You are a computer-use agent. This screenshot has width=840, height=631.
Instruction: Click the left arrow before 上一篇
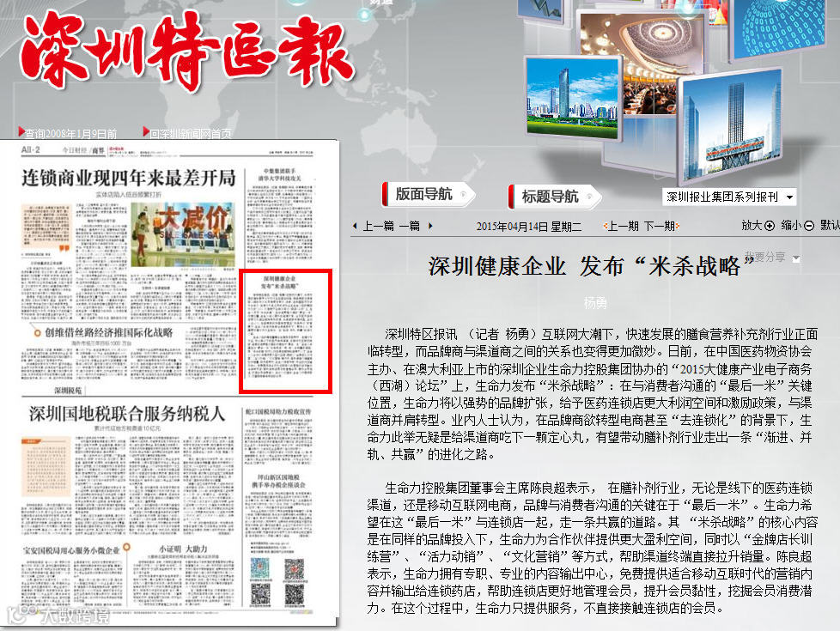coord(355,226)
